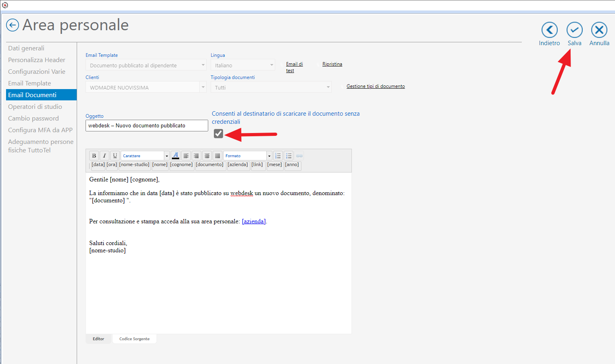Toggle underline formatting in the editor

click(115, 156)
